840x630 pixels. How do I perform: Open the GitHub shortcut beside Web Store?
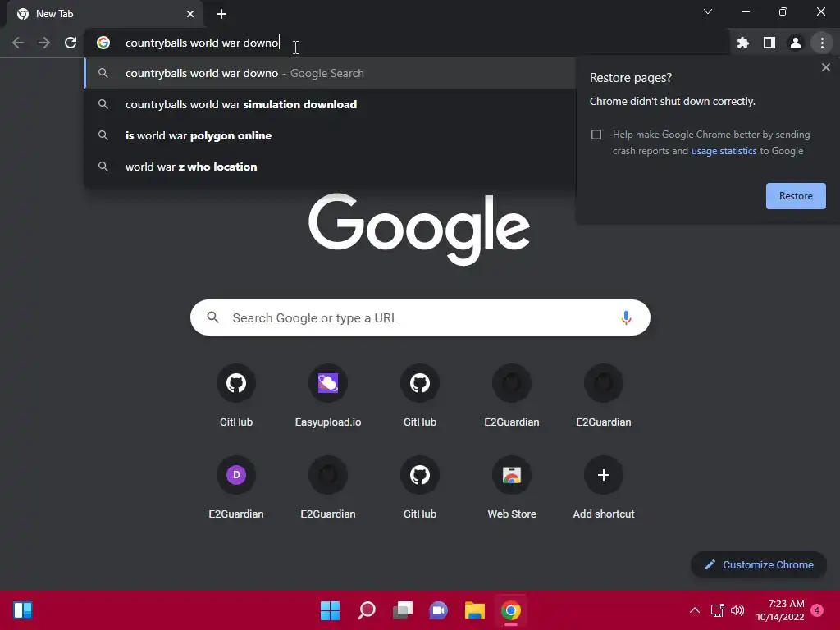(420, 475)
